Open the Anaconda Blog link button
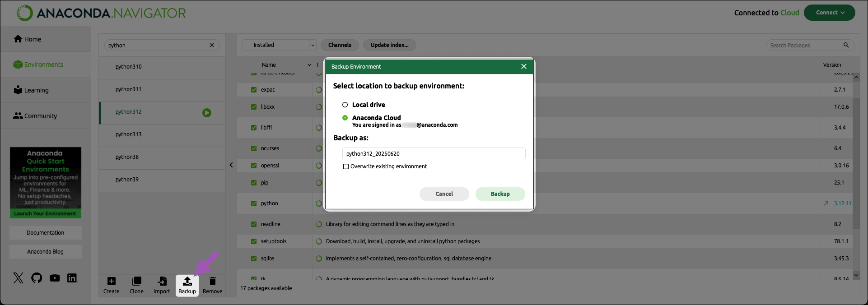This screenshot has height=305, width=868. [x=46, y=252]
